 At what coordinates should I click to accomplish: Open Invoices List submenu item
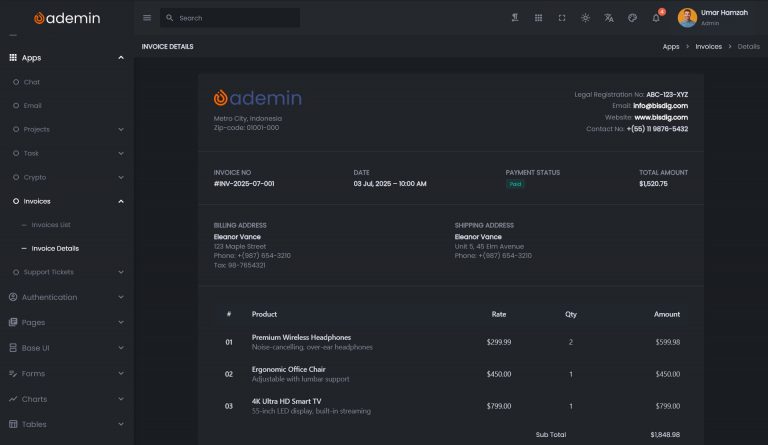[51, 225]
